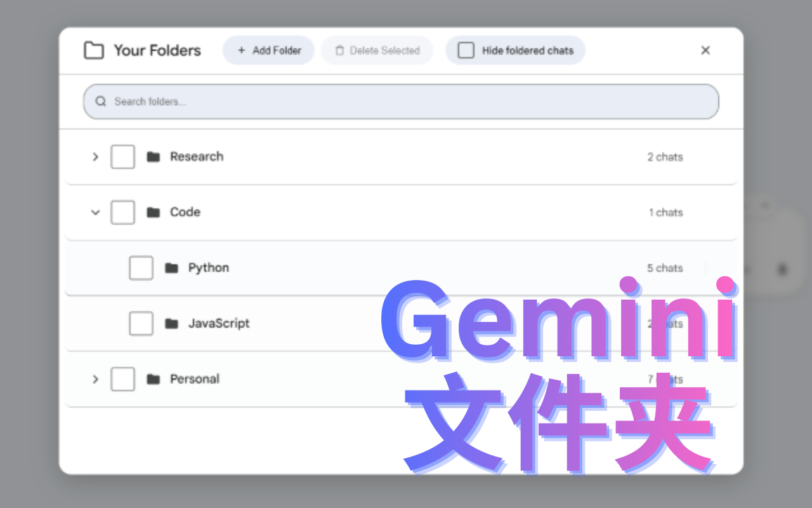The height and width of the screenshot is (508, 812).
Task: Click the Code folder icon
Action: (x=153, y=212)
